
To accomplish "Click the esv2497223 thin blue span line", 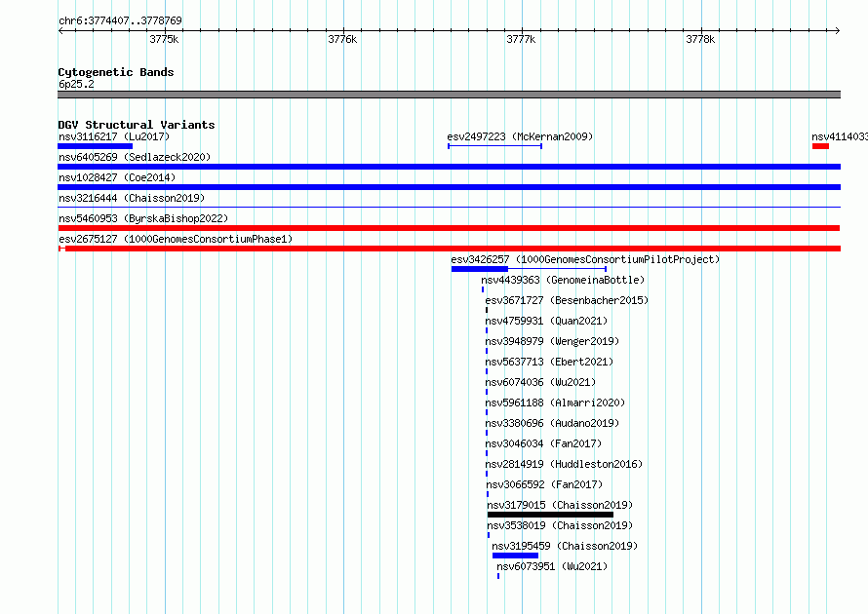I will coord(494,146).
